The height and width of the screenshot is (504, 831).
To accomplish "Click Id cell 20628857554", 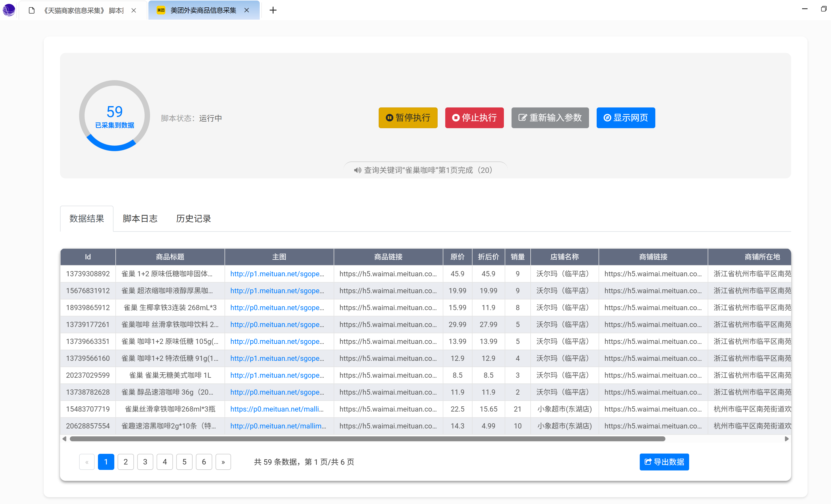I will tap(88, 426).
